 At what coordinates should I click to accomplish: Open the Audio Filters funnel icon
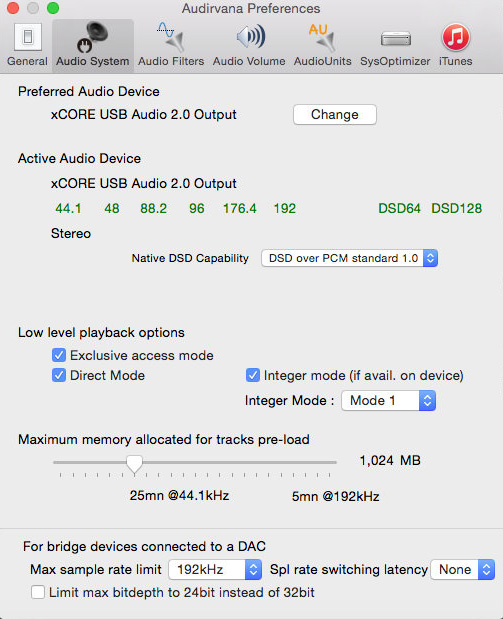[171, 38]
